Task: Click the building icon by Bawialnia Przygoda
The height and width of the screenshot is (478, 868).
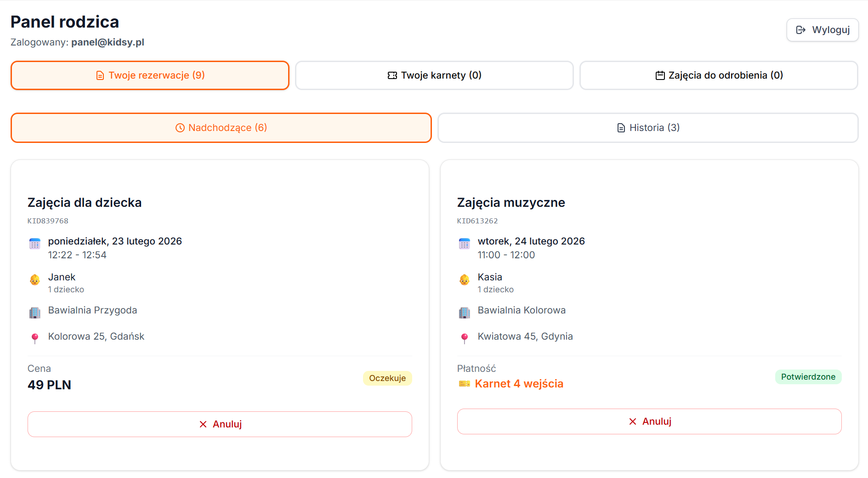Action: point(35,313)
